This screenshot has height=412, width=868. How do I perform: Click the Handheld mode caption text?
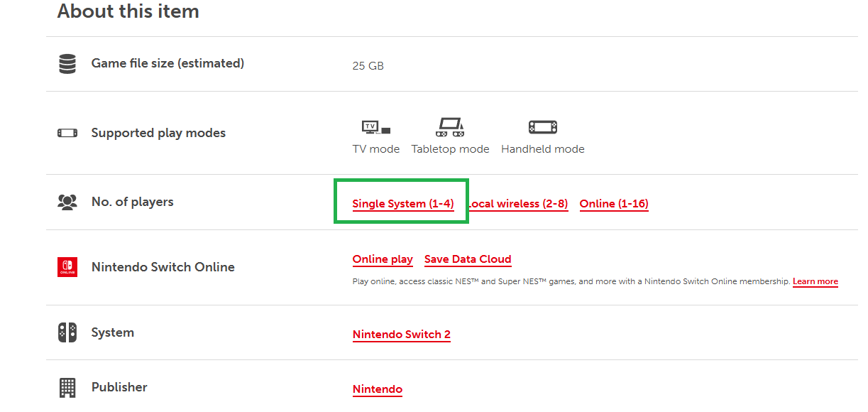tap(543, 149)
